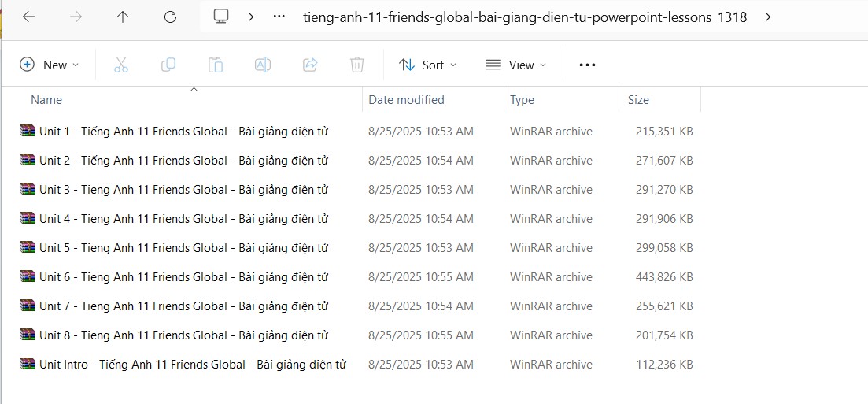Expand chevron after the folder breadcrumb
The width and height of the screenshot is (868, 404).
(768, 17)
